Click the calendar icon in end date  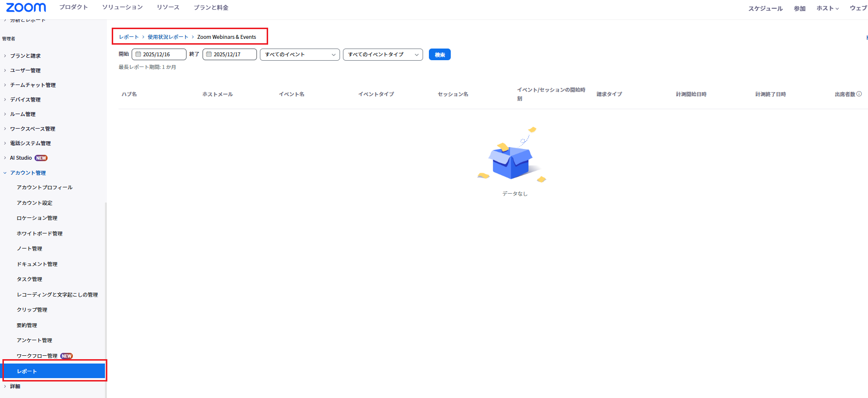coord(209,54)
